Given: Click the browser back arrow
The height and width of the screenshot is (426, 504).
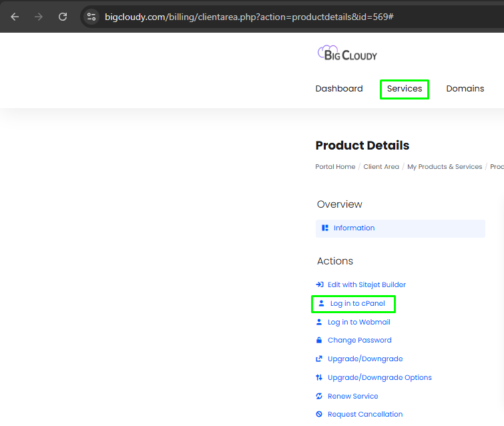Looking at the screenshot, I should point(15,16).
